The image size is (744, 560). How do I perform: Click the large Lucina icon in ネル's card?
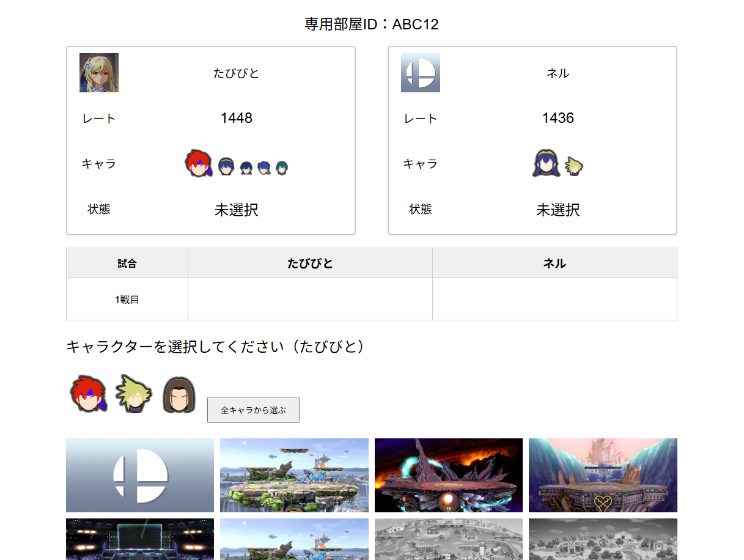click(x=546, y=163)
